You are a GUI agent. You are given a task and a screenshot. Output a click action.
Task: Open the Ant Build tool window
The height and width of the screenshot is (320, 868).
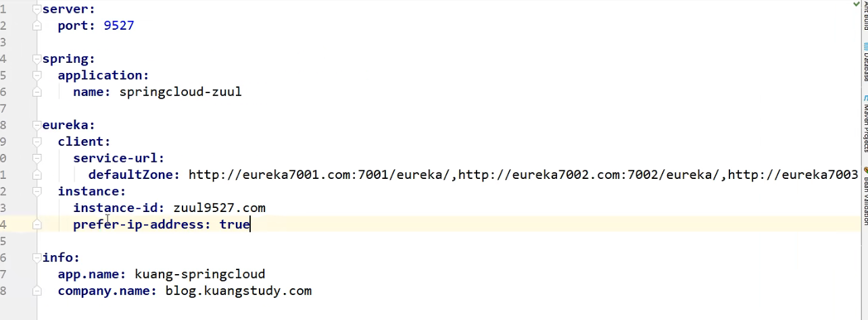[x=865, y=15]
